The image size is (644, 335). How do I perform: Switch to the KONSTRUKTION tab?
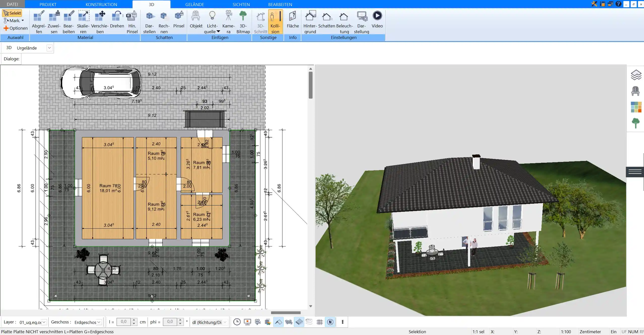[x=101, y=4]
